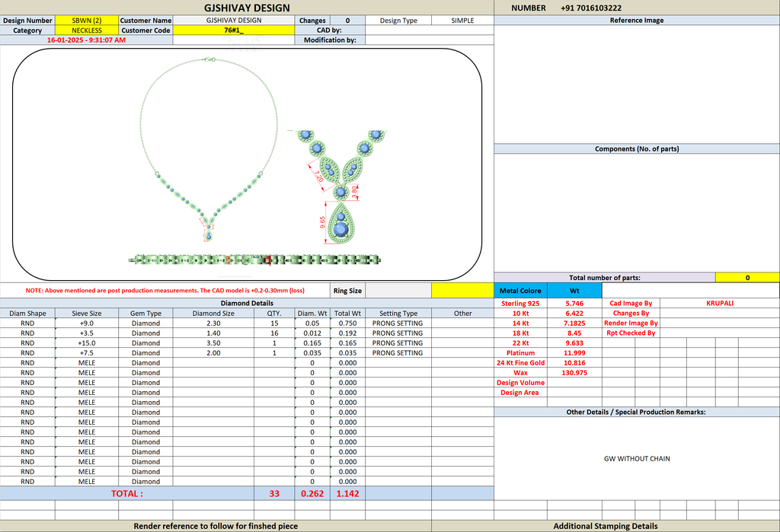780x532 pixels.
Task: Click the Changes By label
Action: (x=631, y=314)
